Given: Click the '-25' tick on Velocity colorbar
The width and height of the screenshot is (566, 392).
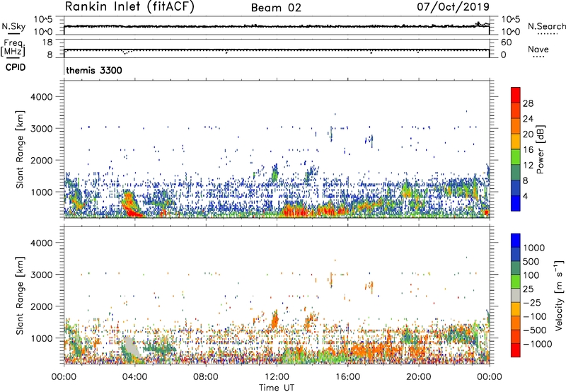Looking at the screenshot, I should click(x=532, y=302).
